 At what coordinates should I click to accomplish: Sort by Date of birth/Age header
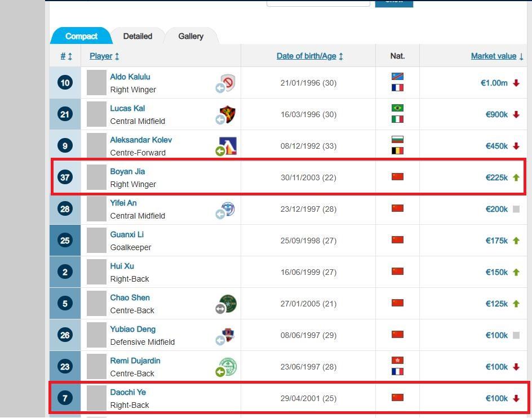(310, 56)
